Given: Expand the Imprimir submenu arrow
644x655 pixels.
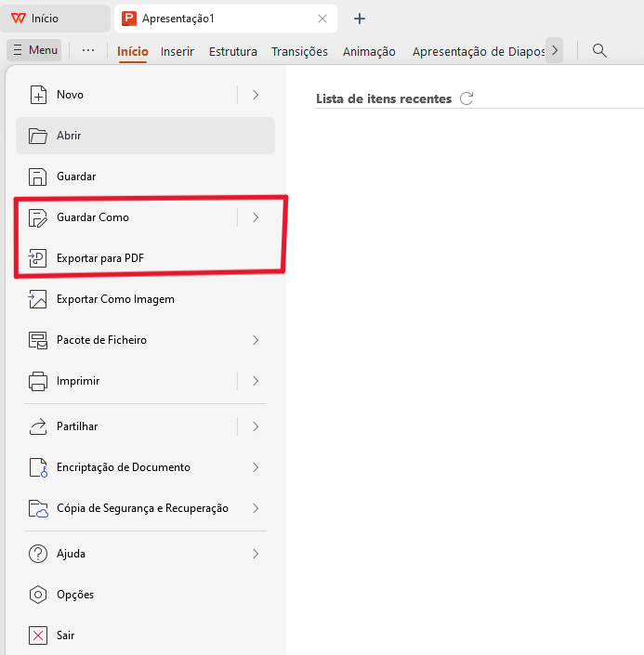Looking at the screenshot, I should [x=256, y=381].
